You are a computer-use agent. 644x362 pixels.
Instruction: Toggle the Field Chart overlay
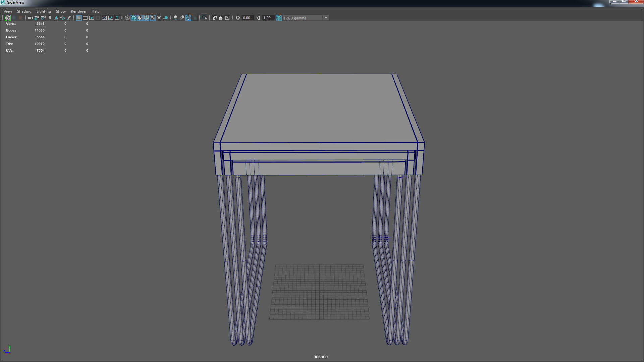(104, 18)
